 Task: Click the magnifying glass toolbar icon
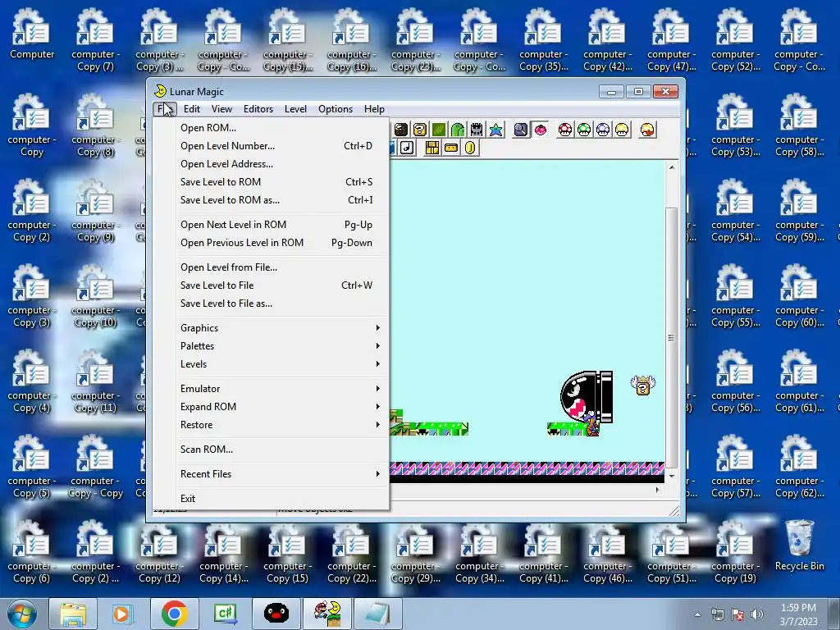click(520, 130)
